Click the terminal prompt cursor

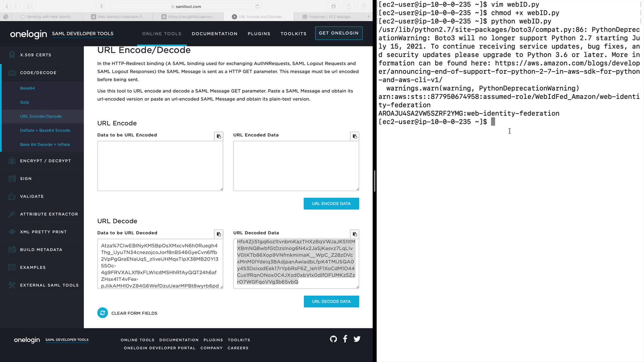click(x=493, y=122)
